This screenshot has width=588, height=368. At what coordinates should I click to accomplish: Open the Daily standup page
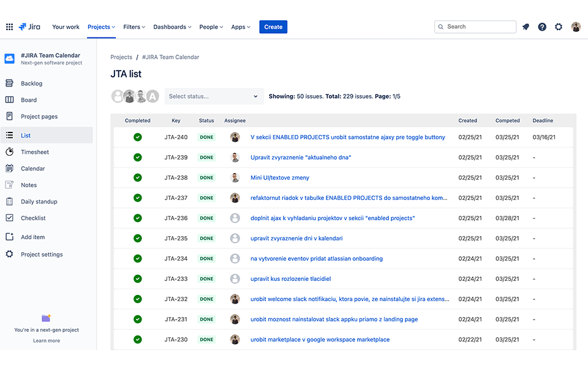coord(39,201)
